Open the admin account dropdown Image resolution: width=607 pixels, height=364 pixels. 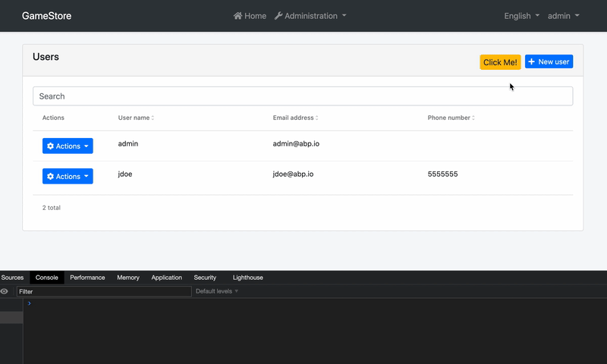click(x=563, y=16)
